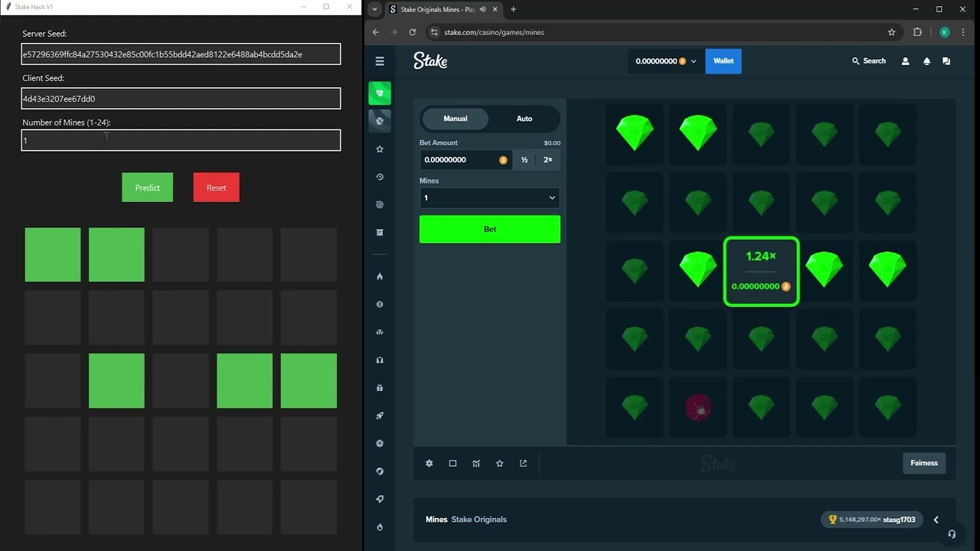The width and height of the screenshot is (980, 551).
Task: Select the Stake Originals Mines browser tab
Action: pos(443,9)
